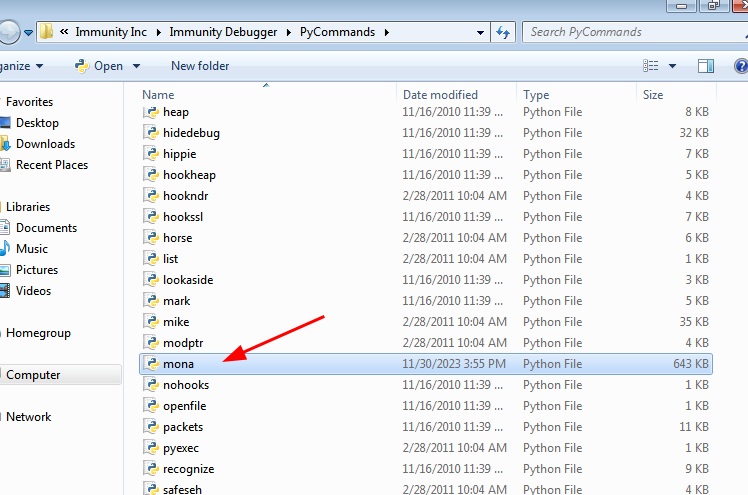Expand the Organize menu arrow
The image size is (748, 495).
(39, 66)
